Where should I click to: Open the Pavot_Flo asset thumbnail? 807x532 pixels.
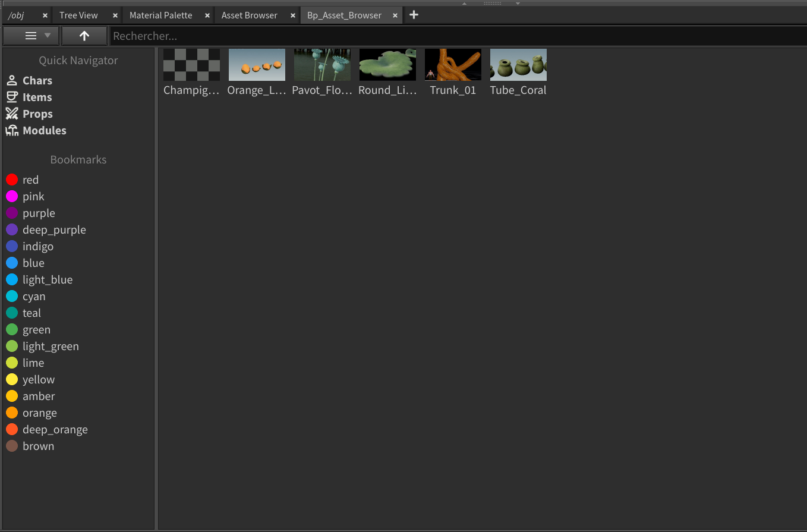(x=322, y=65)
